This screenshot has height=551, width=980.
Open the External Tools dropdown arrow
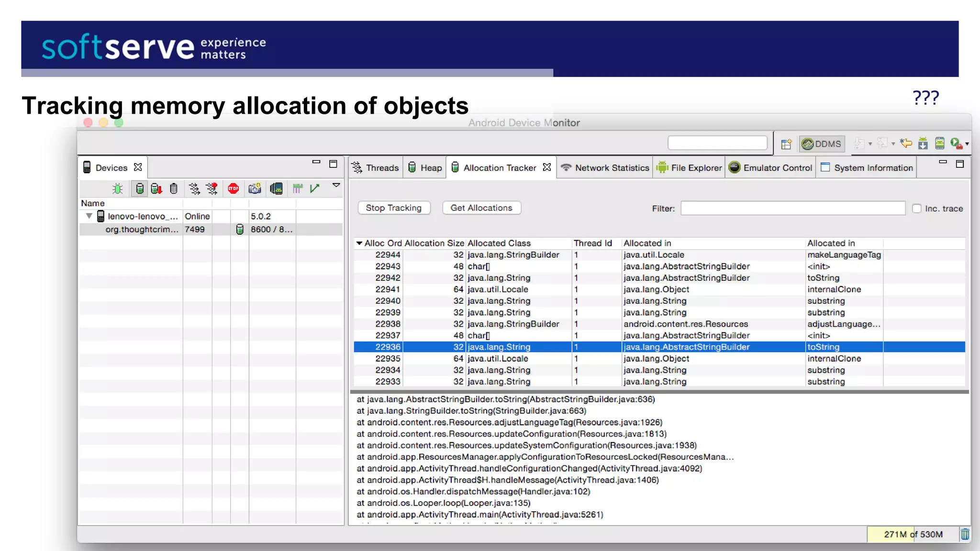tap(967, 144)
